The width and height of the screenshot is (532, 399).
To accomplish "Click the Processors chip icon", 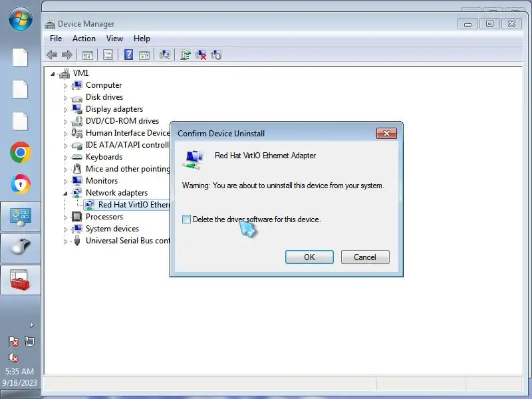I will (x=77, y=217).
